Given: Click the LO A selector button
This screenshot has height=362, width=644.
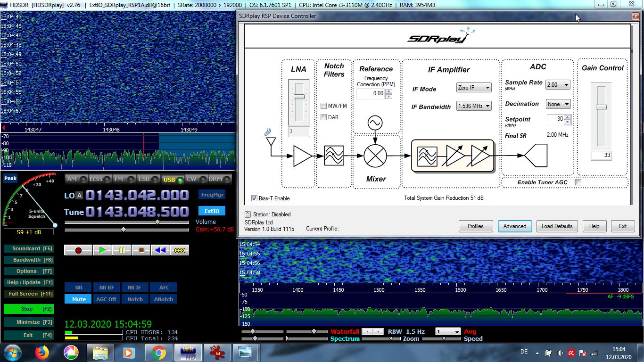Looking at the screenshot, I should (80, 196).
